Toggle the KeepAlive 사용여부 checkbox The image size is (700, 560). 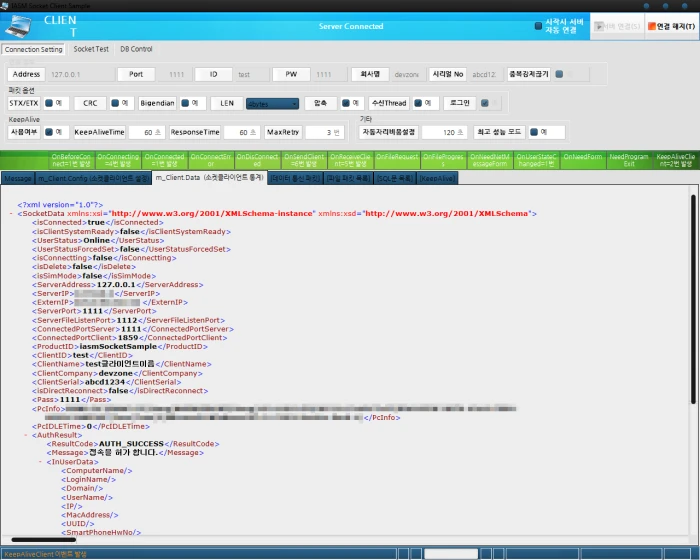[x=49, y=132]
